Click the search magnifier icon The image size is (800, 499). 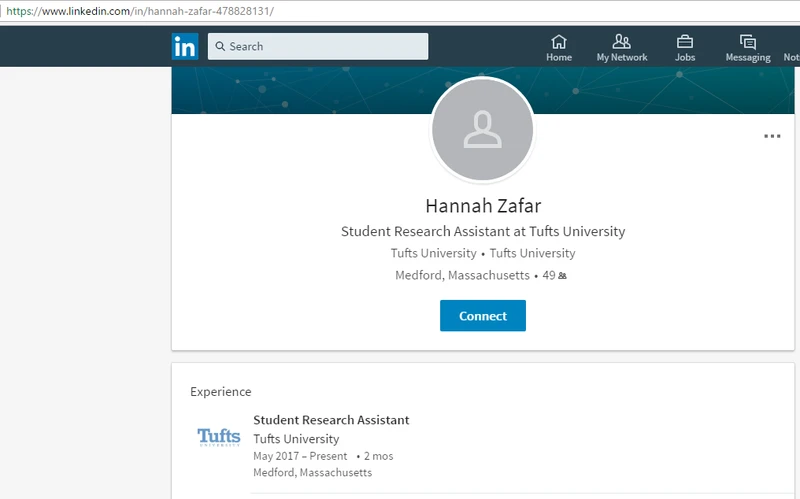click(x=220, y=46)
